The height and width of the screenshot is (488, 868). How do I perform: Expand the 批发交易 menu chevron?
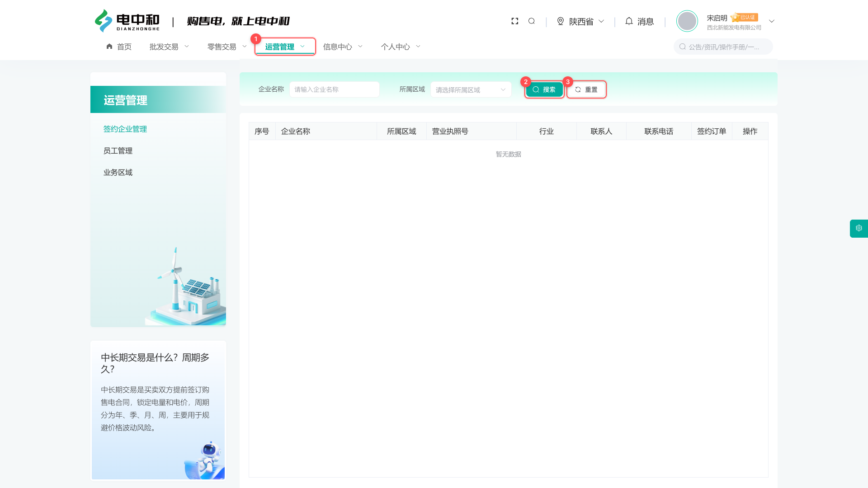[x=187, y=47]
